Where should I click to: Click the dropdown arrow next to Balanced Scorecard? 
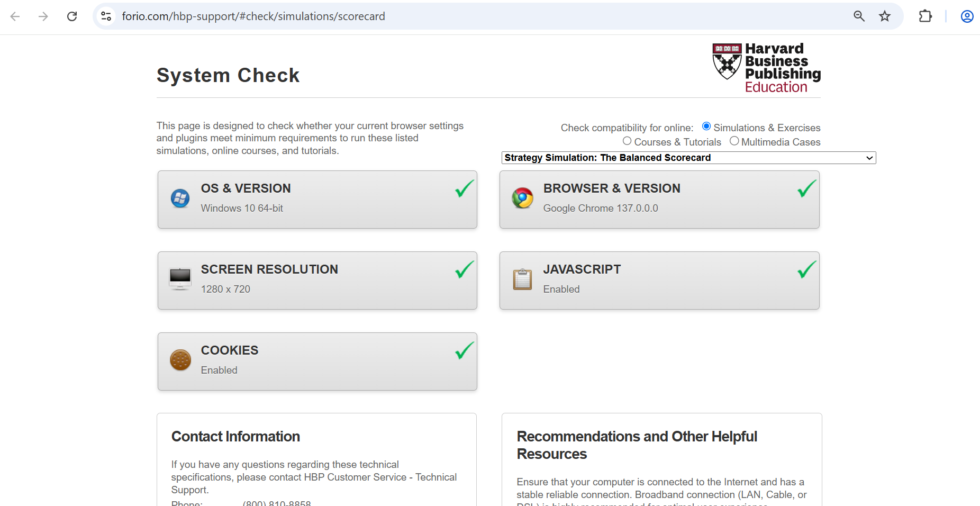pyautogui.click(x=868, y=157)
